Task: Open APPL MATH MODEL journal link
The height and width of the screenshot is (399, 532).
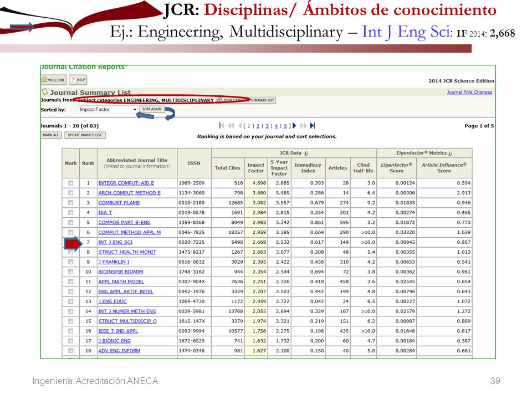Action: 121,282
